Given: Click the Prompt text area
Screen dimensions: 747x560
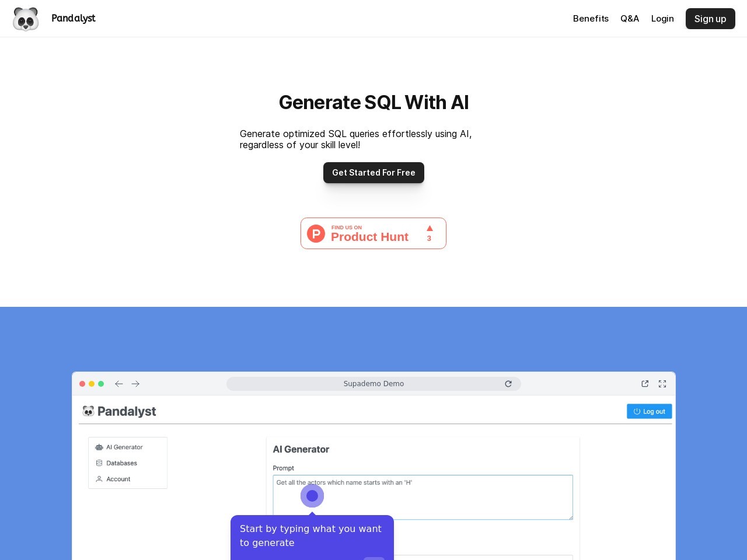Looking at the screenshot, I should tap(423, 497).
